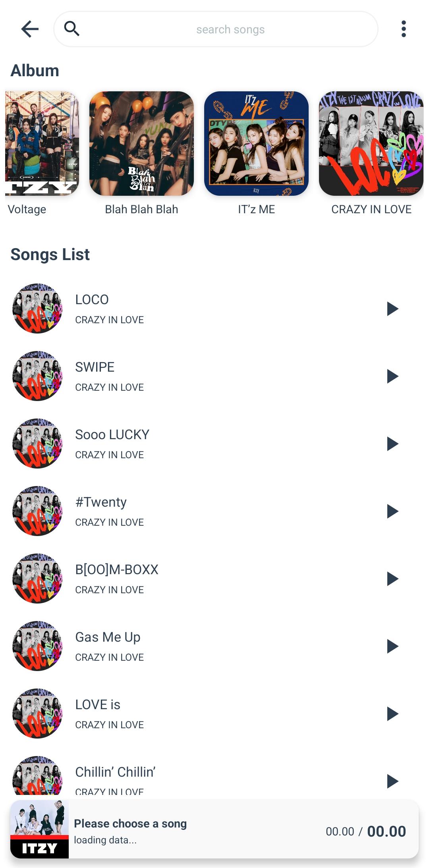Play the LOVE is track
This screenshot has height=868, width=429.
click(392, 714)
